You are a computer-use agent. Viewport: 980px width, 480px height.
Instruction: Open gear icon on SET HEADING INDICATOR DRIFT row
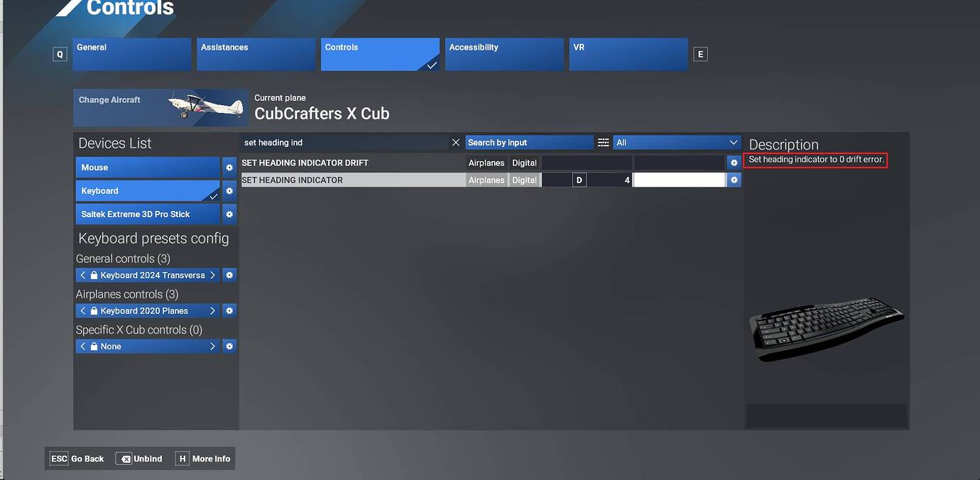[x=734, y=162]
